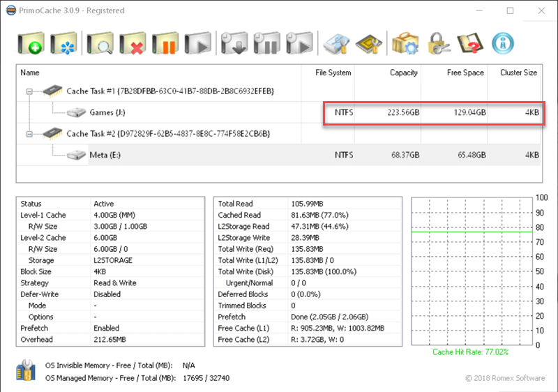The width and height of the screenshot is (558, 392).
Task: Click the chip icon of Cache Task #1
Action: coord(52,91)
